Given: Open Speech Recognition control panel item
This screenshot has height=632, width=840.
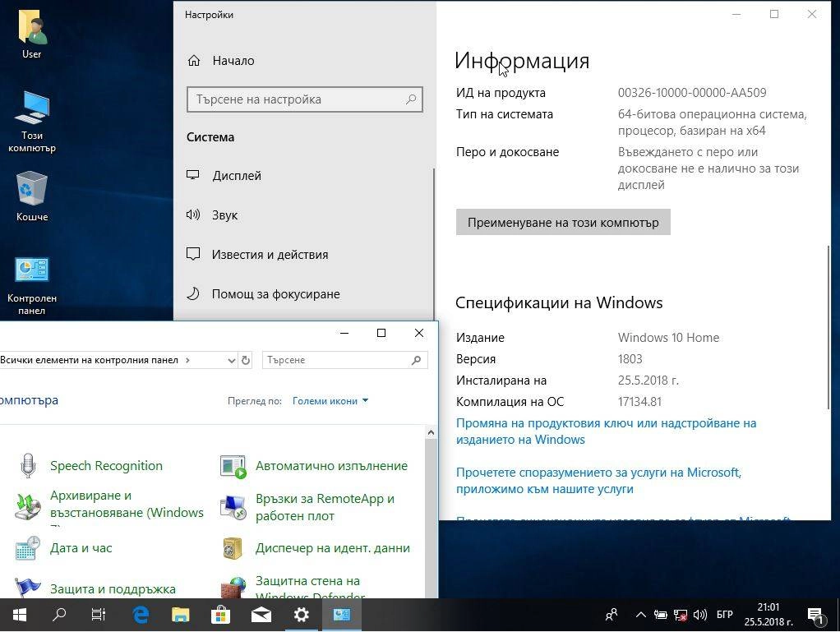Looking at the screenshot, I should pos(106,466).
